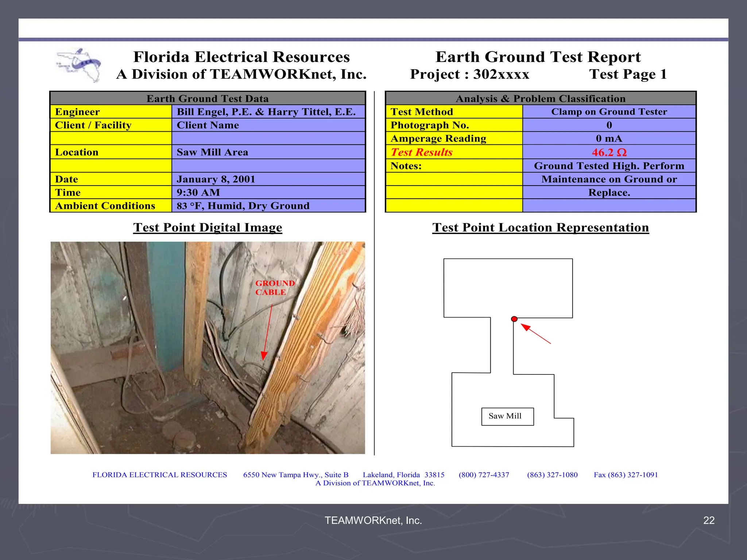Screen dimensions: 747x560
Task: Select the red 'Test Results' label
Action: tap(454, 152)
